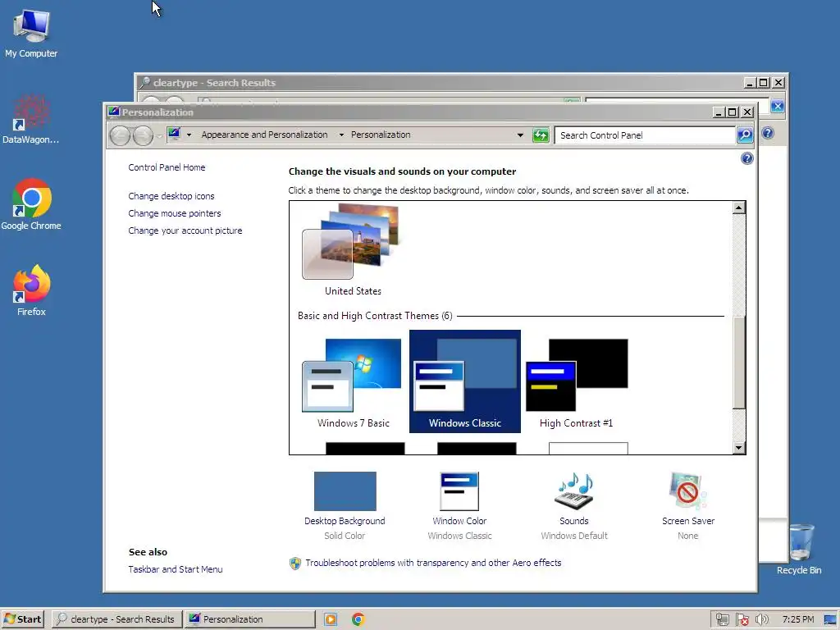Click the Back arrow in Personalization
The width and height of the screenshot is (840, 630).
click(120, 135)
